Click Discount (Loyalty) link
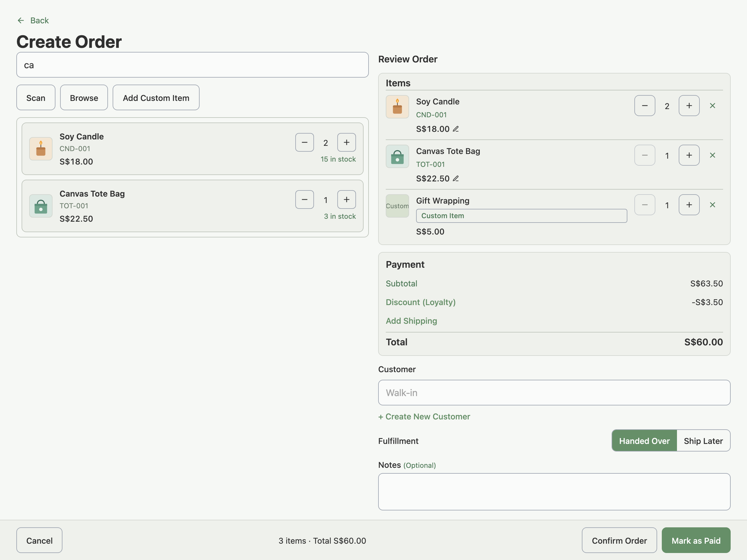This screenshot has height=560, width=747. 420,302
